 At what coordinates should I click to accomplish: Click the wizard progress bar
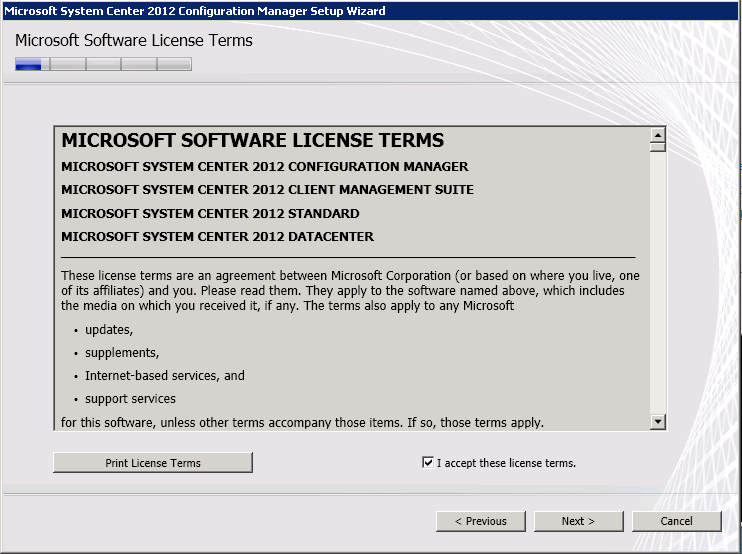(103, 64)
